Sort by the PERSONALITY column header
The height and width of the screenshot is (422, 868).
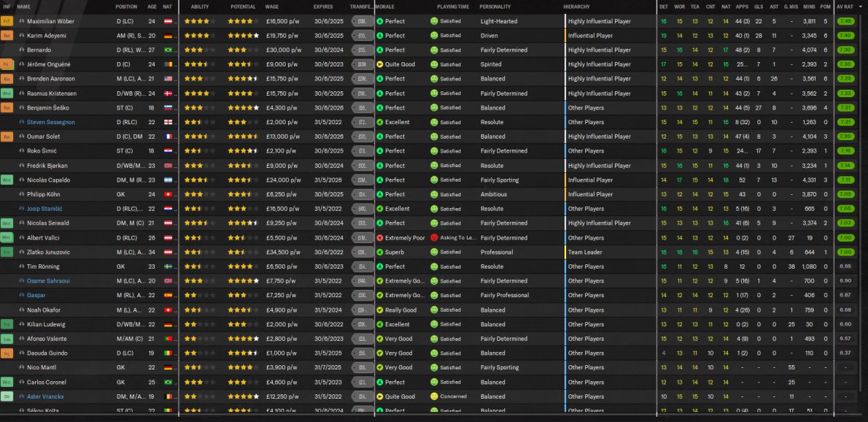coord(495,7)
